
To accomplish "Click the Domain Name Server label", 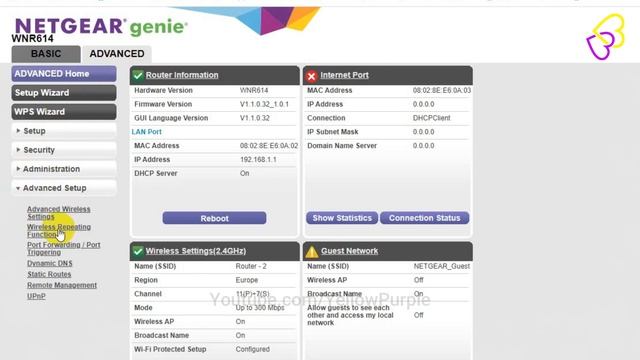I will click(x=342, y=146).
